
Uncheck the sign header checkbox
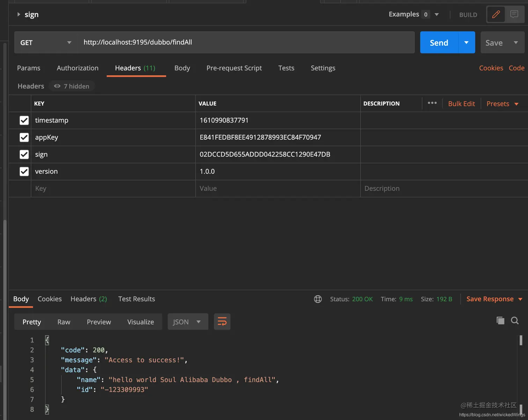click(x=24, y=154)
